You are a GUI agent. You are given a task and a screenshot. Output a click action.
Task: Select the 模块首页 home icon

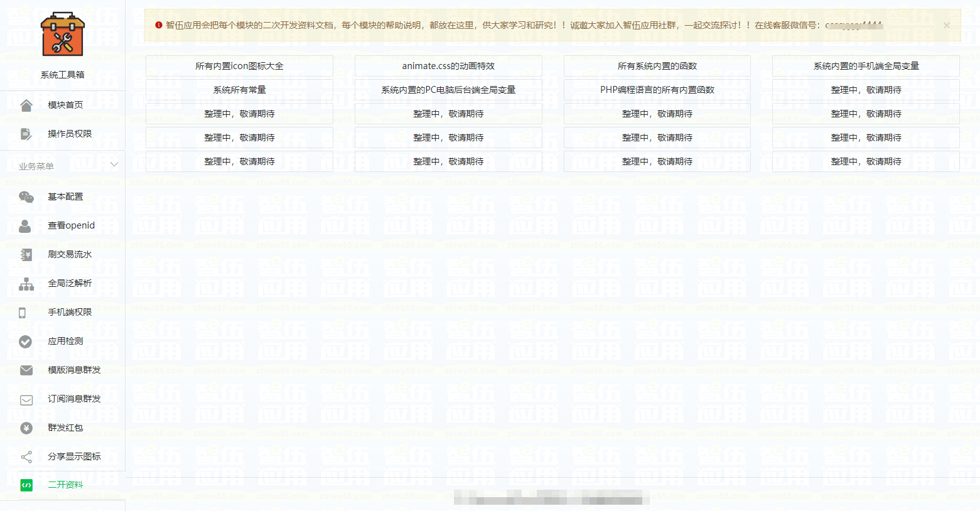pyautogui.click(x=26, y=104)
